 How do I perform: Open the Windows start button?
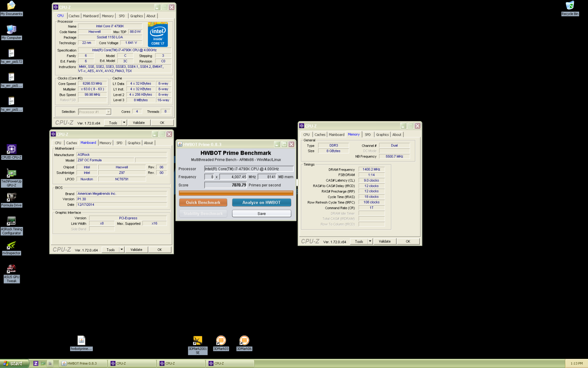14,364
